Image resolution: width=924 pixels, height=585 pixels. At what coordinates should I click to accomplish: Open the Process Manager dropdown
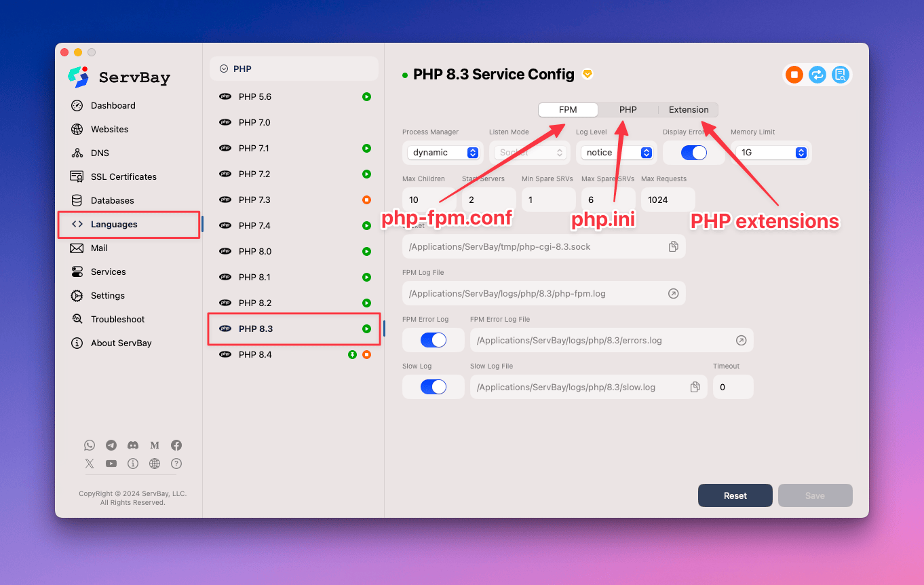pos(443,153)
